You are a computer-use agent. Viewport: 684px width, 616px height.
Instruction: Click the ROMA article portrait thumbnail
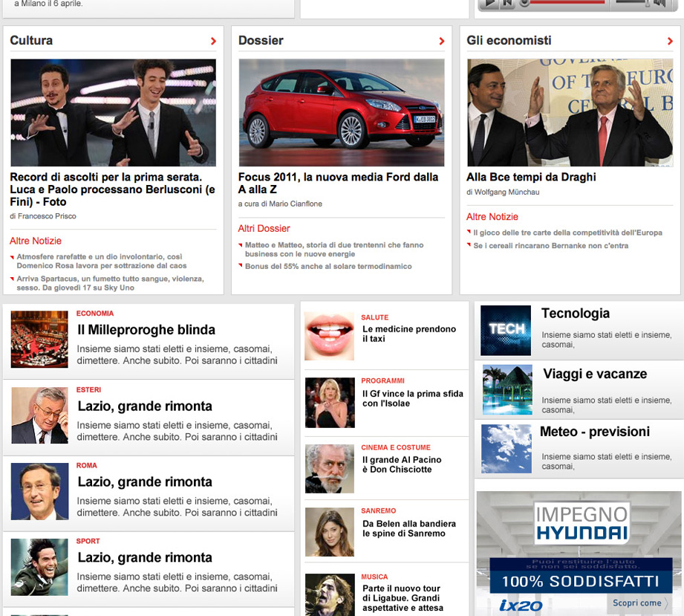(x=39, y=491)
